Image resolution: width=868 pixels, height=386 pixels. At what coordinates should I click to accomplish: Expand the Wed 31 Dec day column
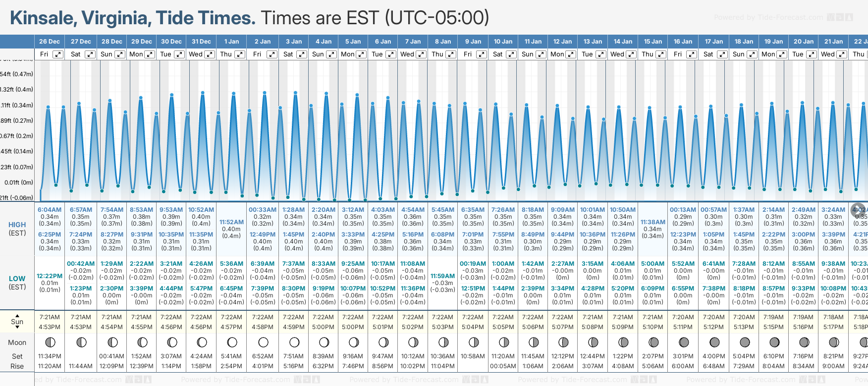click(210, 54)
